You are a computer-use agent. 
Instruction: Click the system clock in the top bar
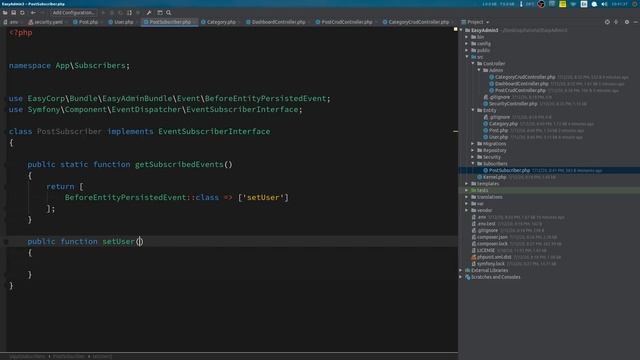[x=620, y=4]
